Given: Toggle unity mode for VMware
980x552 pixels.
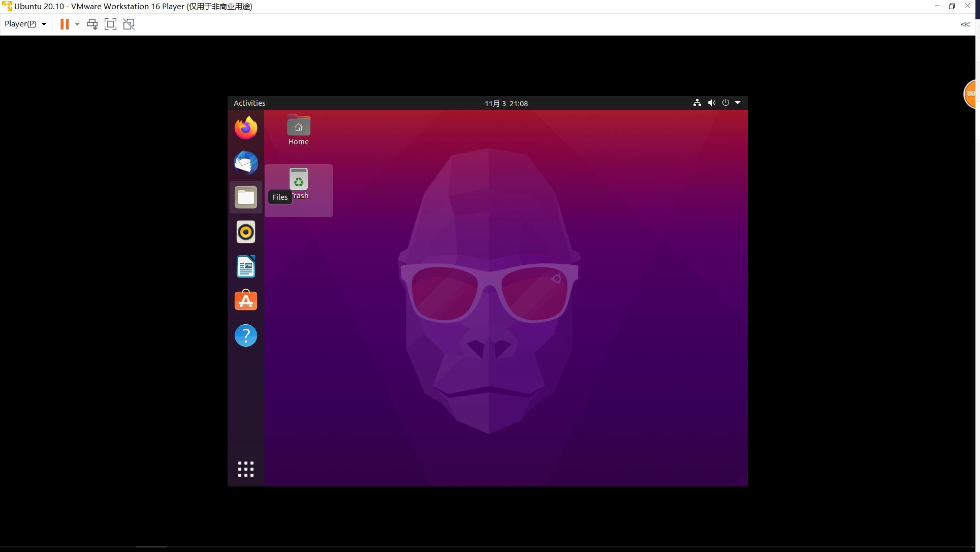Looking at the screenshot, I should pyautogui.click(x=129, y=24).
